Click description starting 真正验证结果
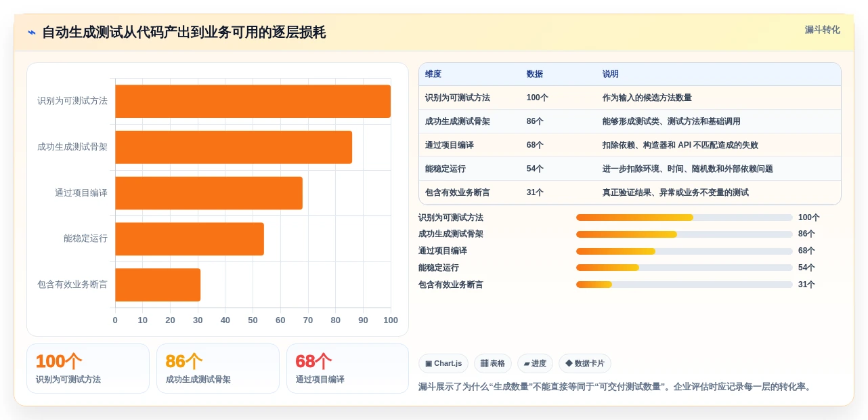This screenshot has width=868, height=420. (676, 192)
